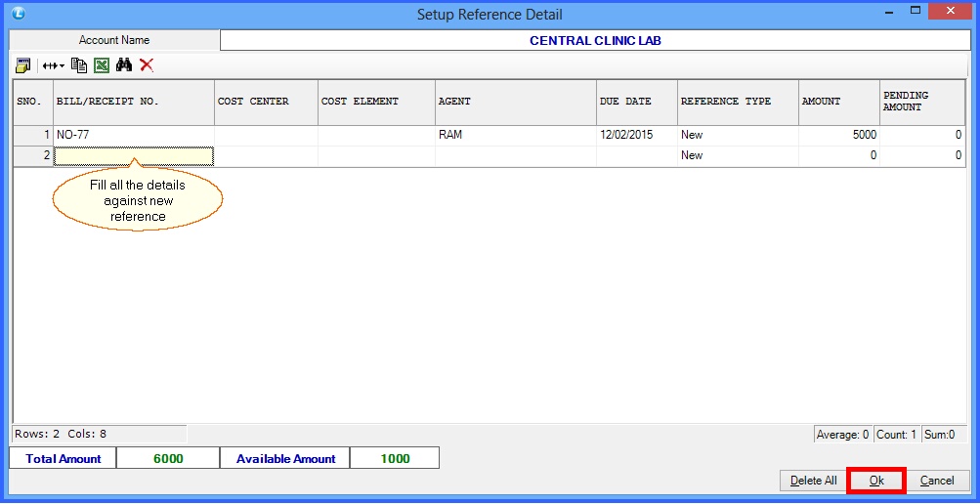Click the grid settings icon in toolbar
This screenshot has width=980, height=504.
tap(23, 64)
